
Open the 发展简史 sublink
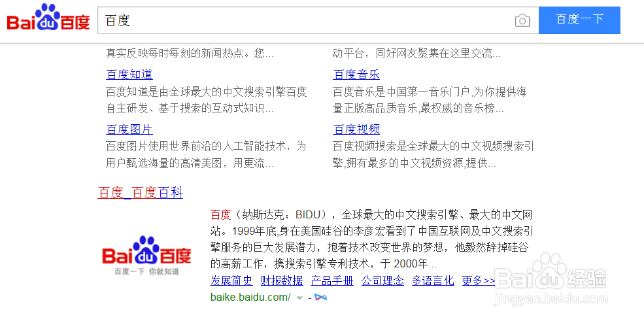tap(231, 280)
